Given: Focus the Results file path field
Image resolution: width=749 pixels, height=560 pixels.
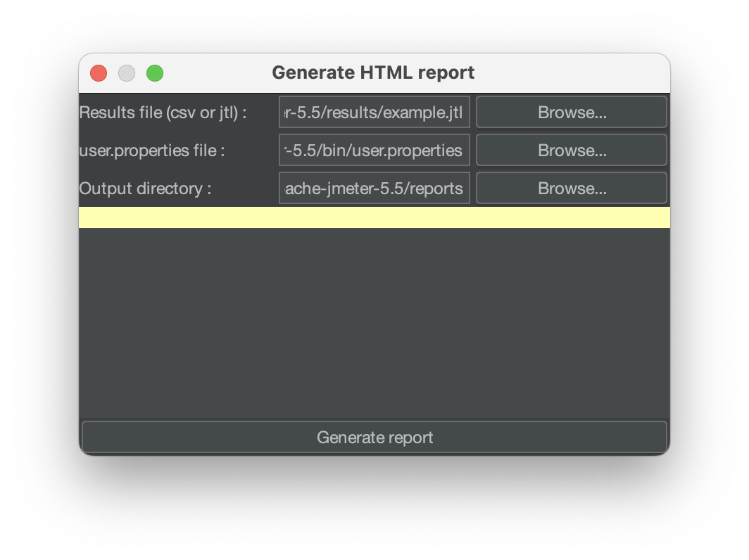Looking at the screenshot, I should [374, 113].
